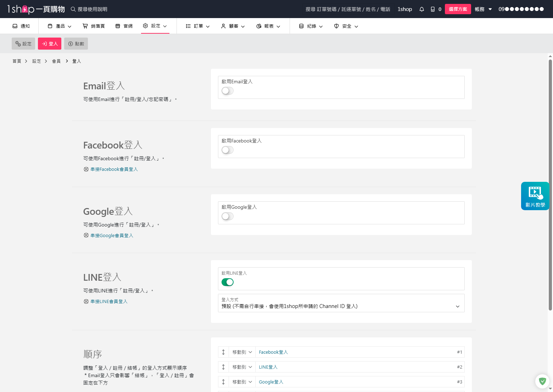Click the 銷售頁 shopping cart icon
This screenshot has width=553, height=392.
[84, 26]
